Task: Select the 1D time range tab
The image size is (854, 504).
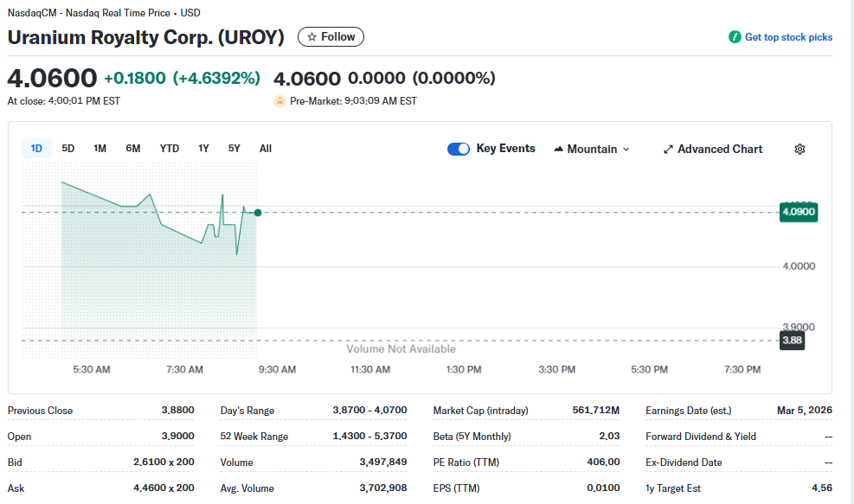Action: click(36, 149)
